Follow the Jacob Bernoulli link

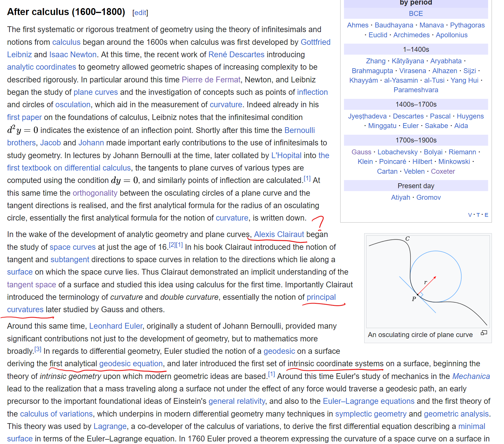pyautogui.click(x=51, y=143)
